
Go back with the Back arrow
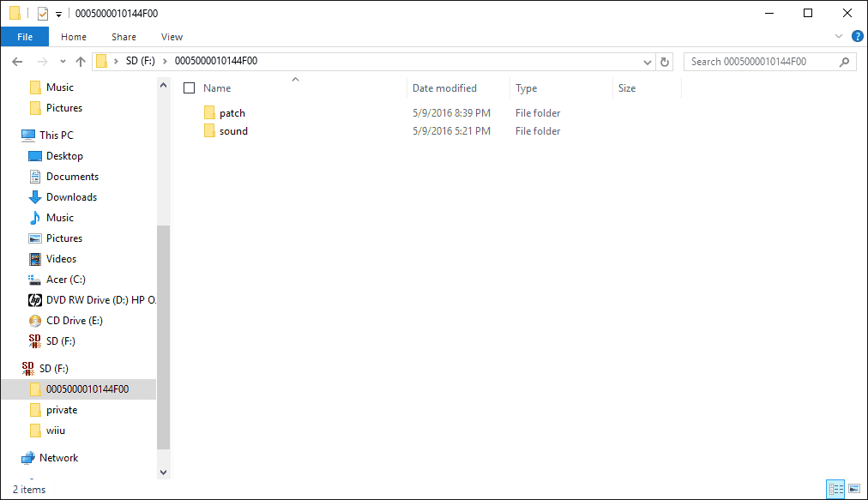click(x=17, y=62)
